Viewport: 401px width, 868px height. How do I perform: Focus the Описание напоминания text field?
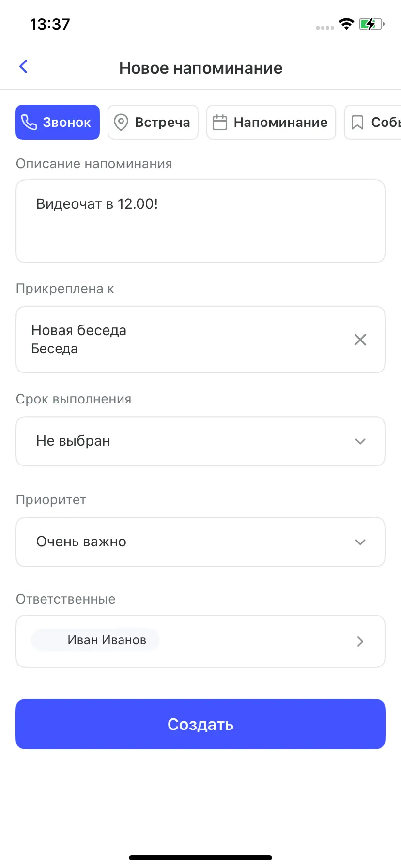[x=200, y=221]
